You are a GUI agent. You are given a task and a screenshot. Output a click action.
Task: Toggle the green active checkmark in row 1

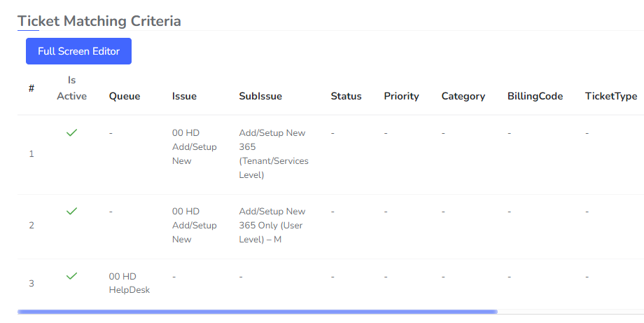click(x=71, y=132)
